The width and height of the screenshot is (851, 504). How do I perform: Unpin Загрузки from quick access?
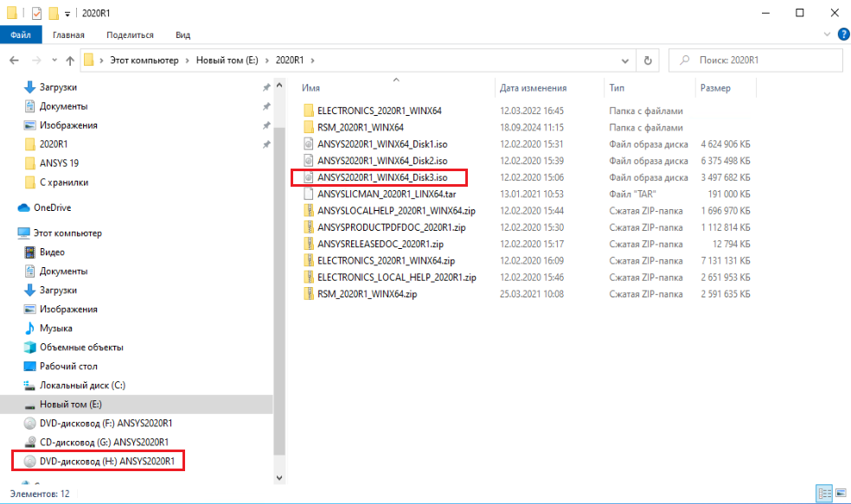(x=266, y=87)
